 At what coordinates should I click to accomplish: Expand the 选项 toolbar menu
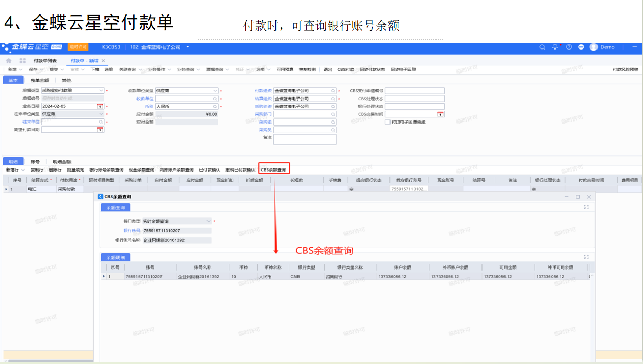(263, 70)
